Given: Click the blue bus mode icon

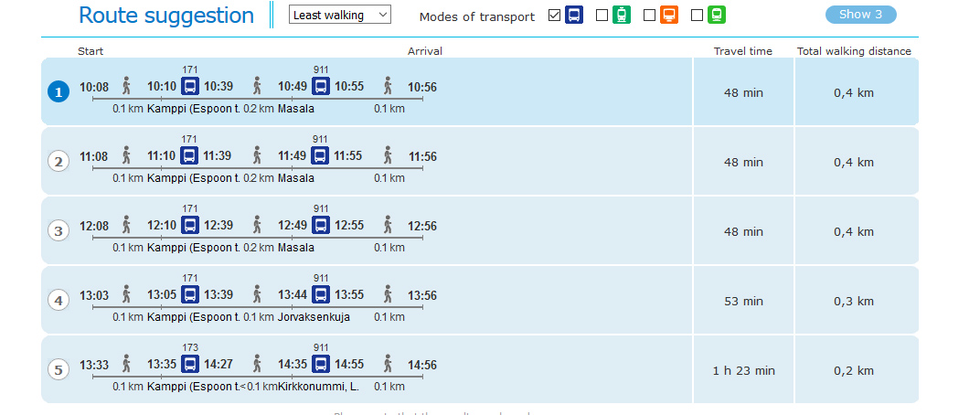Looking at the screenshot, I should coord(574,15).
